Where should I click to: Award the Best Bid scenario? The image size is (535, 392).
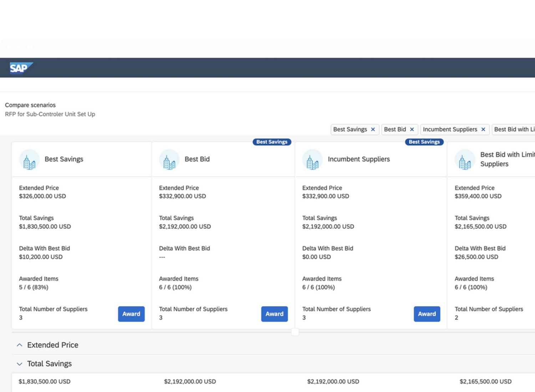click(x=274, y=314)
